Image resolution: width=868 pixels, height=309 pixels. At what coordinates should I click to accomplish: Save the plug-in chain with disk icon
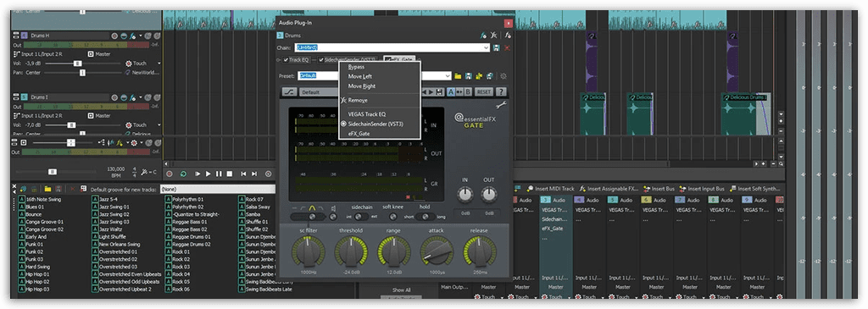pos(497,48)
